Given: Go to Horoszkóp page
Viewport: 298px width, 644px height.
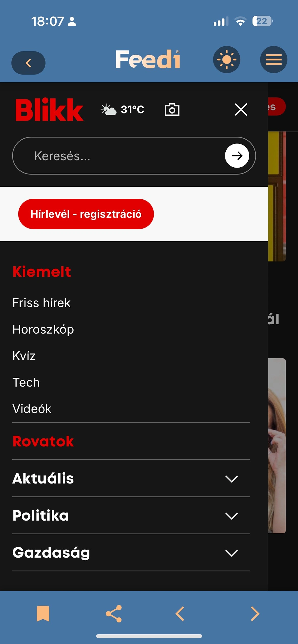Looking at the screenshot, I should pos(43,330).
